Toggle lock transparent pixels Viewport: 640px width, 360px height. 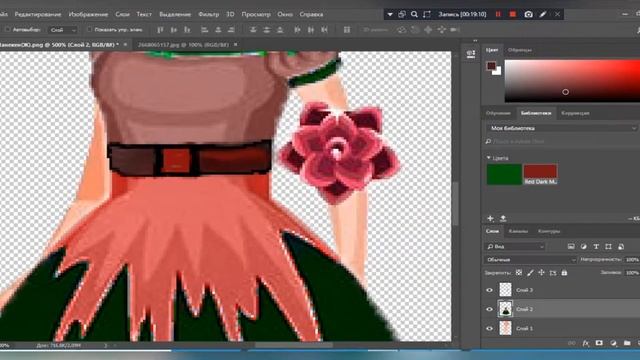click(519, 273)
